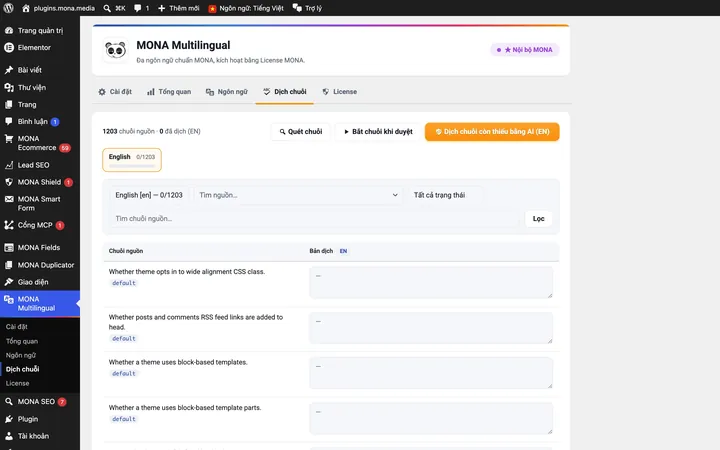Switch to Tổng quan tab

click(x=169, y=92)
